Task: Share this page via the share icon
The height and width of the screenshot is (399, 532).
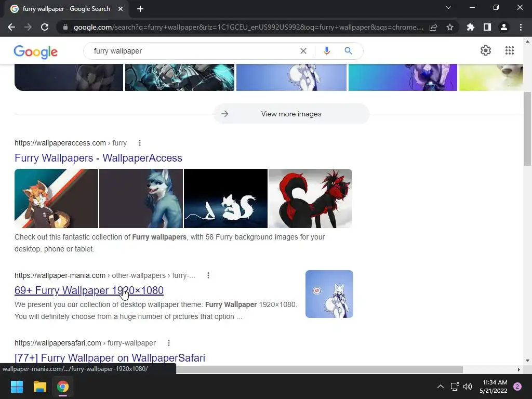Action: click(x=433, y=28)
